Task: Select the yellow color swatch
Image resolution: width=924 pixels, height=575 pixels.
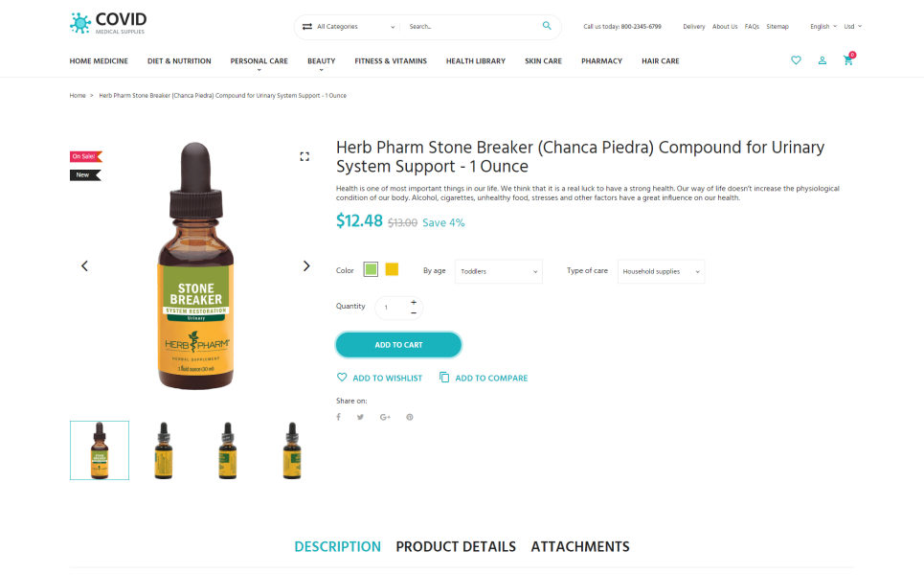Action: pos(392,269)
